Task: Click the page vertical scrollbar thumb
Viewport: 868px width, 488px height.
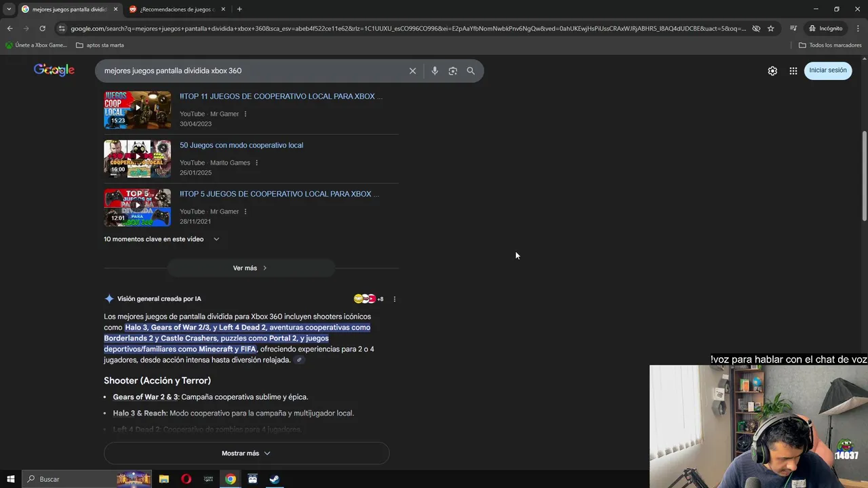Action: coord(864,175)
